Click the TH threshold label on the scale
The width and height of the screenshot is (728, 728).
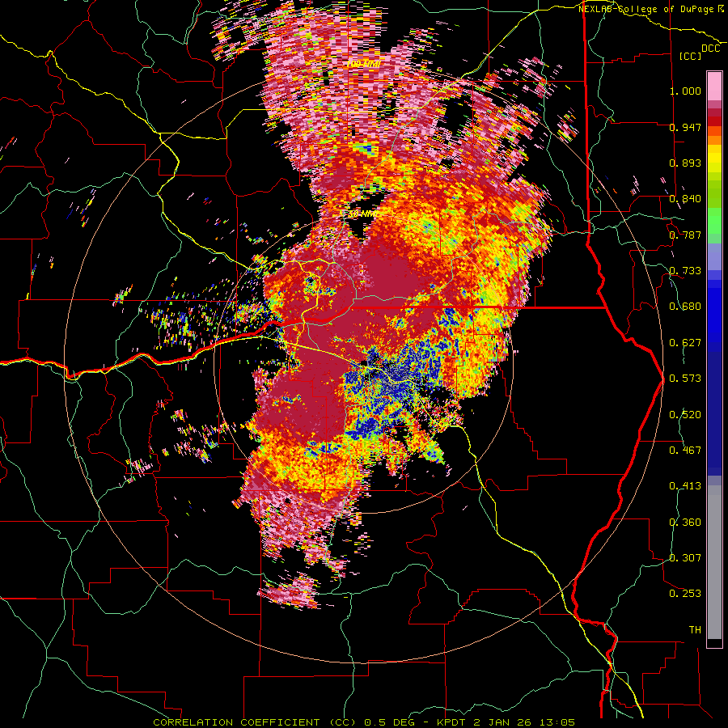tap(695, 630)
